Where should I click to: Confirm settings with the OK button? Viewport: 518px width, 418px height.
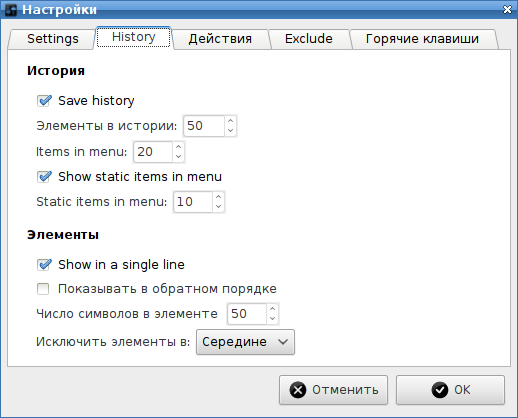pos(450,390)
